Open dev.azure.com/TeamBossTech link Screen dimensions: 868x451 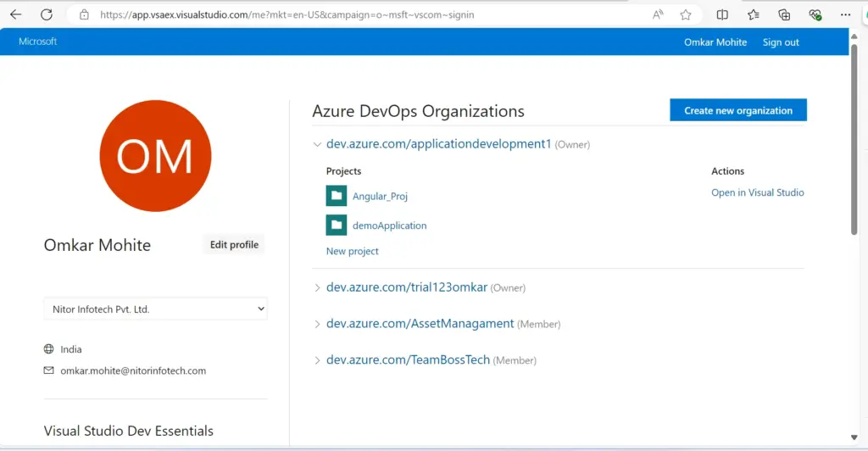tap(408, 359)
